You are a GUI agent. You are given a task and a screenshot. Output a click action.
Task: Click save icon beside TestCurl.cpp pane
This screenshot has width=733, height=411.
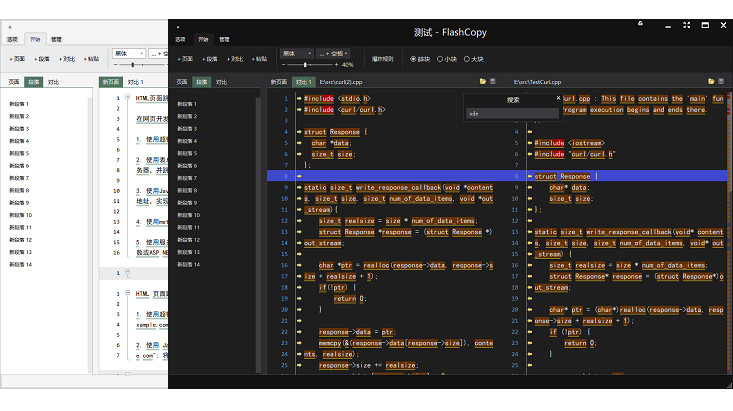click(720, 81)
